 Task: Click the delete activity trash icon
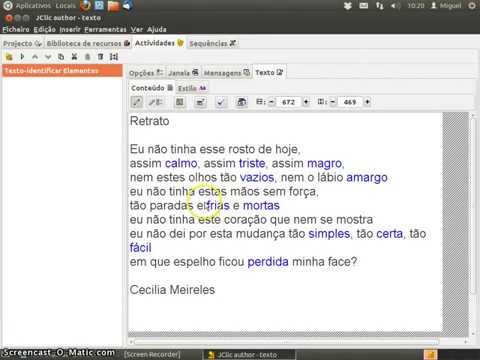(x=100, y=57)
